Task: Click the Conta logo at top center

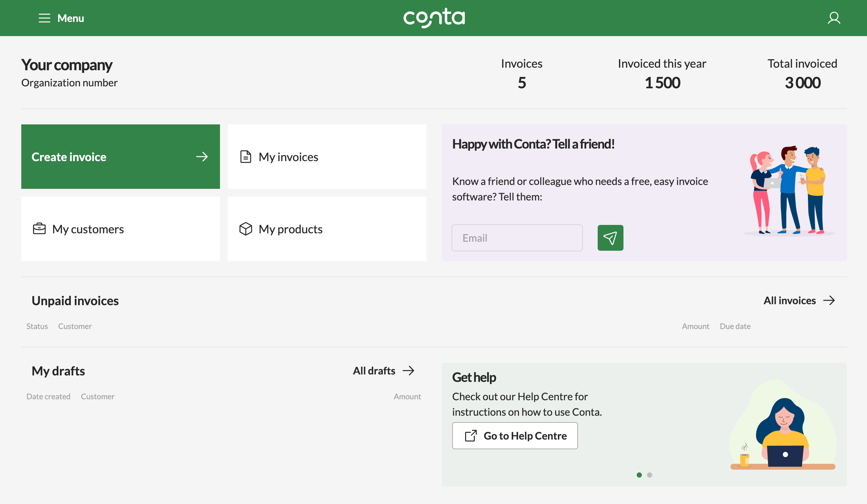Action: (x=433, y=18)
